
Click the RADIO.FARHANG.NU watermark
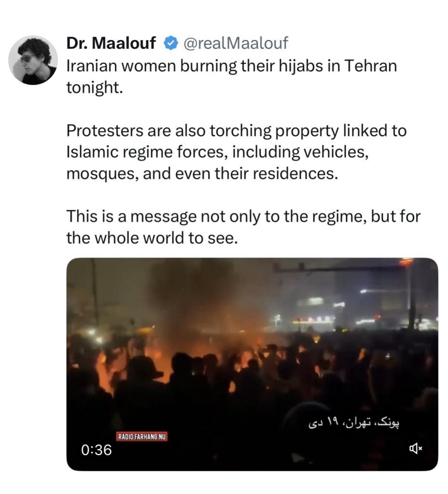point(142,437)
